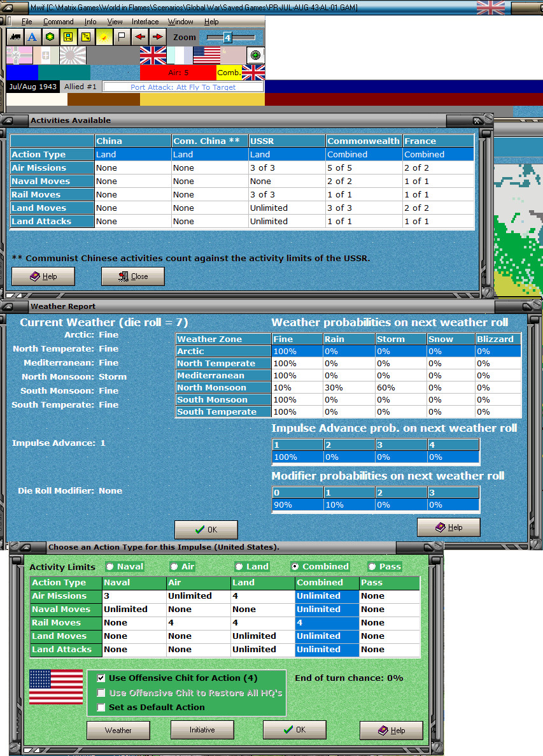
Task: Select the Combined action radio button
Action: pyautogui.click(x=295, y=566)
